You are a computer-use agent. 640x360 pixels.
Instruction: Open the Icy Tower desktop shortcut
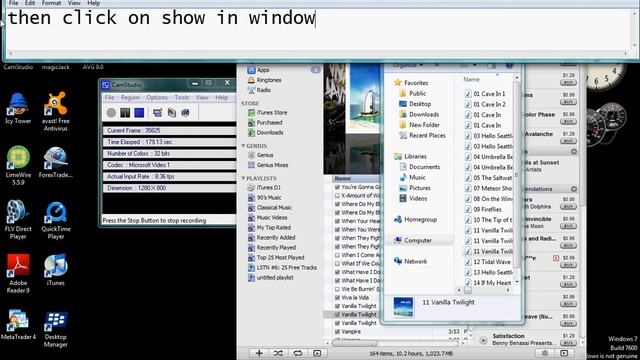tap(18, 109)
